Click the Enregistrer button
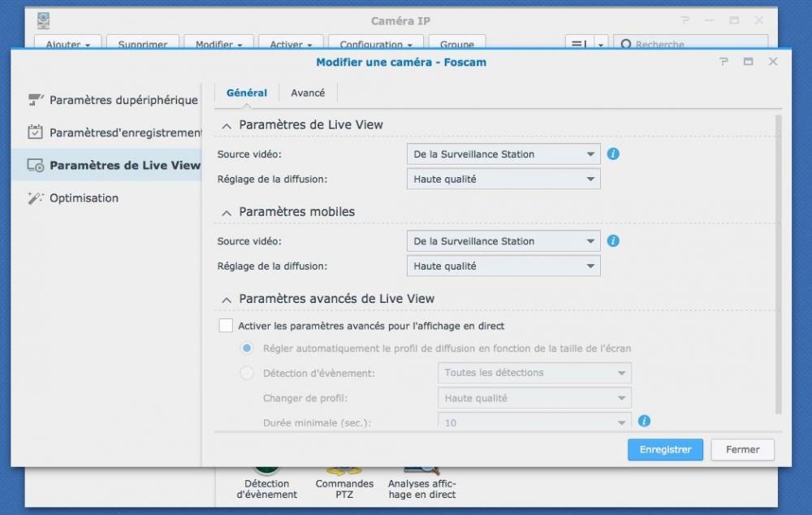Viewport: 812px width, 515px height. pyautogui.click(x=665, y=450)
